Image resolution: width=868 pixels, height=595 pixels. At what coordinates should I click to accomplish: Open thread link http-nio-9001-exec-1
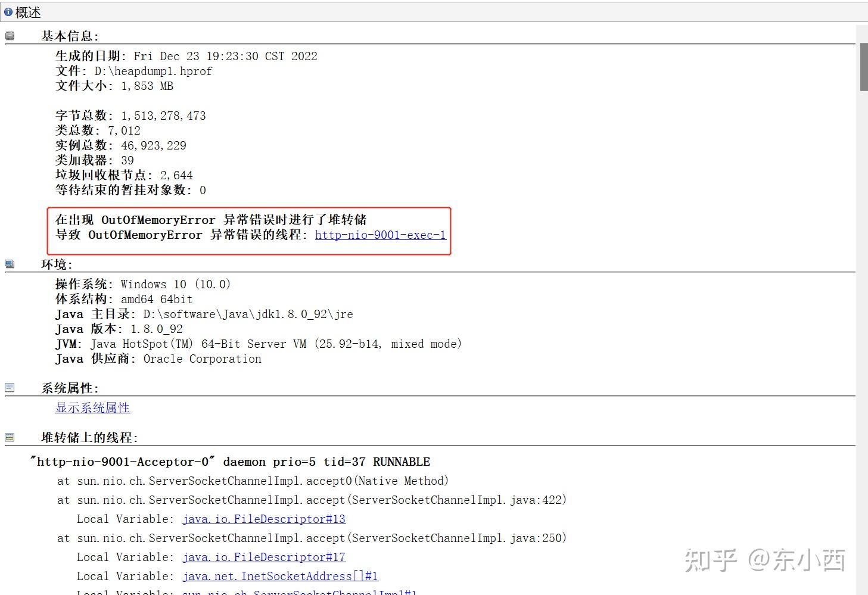coord(380,235)
